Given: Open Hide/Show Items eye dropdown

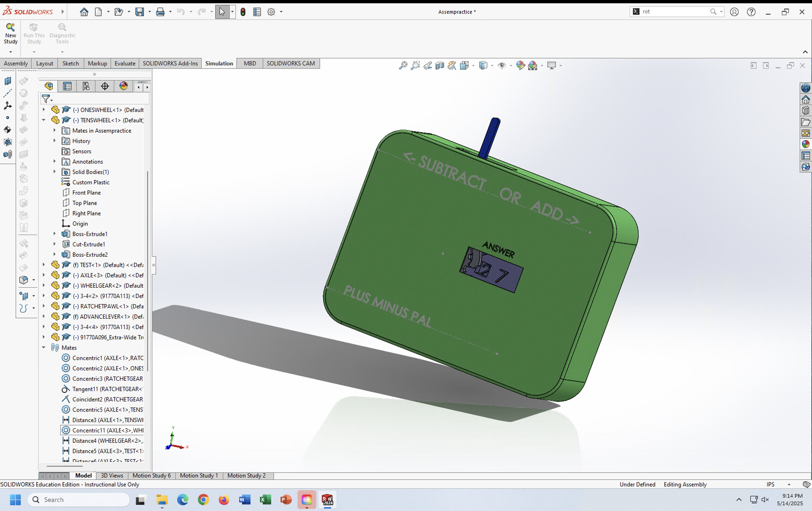Looking at the screenshot, I should point(511,65).
